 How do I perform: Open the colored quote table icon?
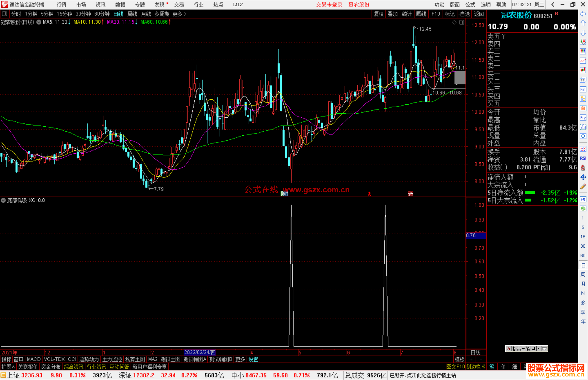point(583,51)
